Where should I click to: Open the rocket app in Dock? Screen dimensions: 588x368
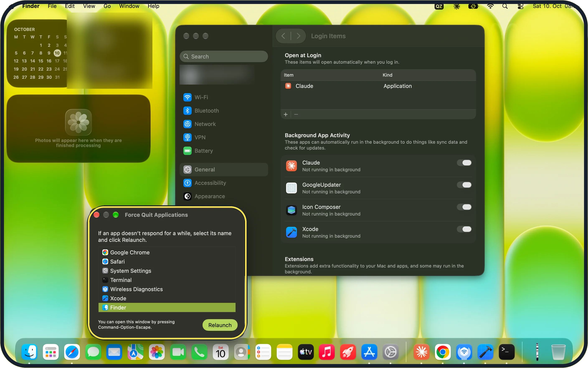348,352
